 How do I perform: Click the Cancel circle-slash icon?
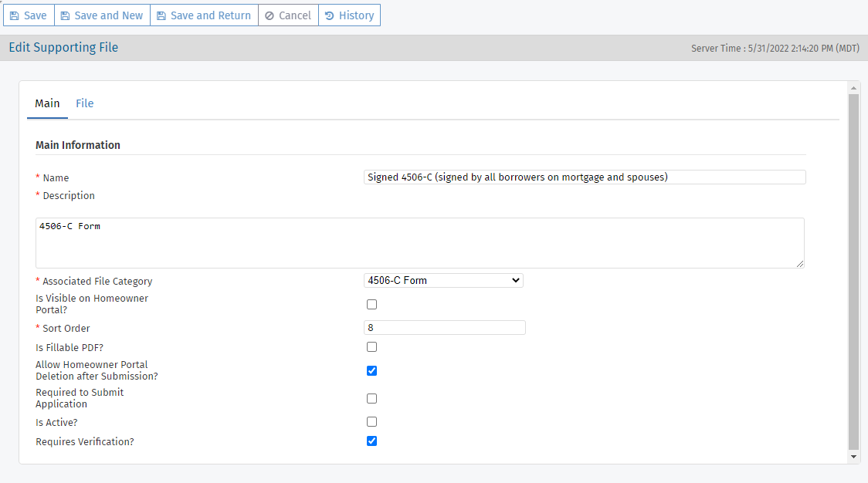(270, 15)
